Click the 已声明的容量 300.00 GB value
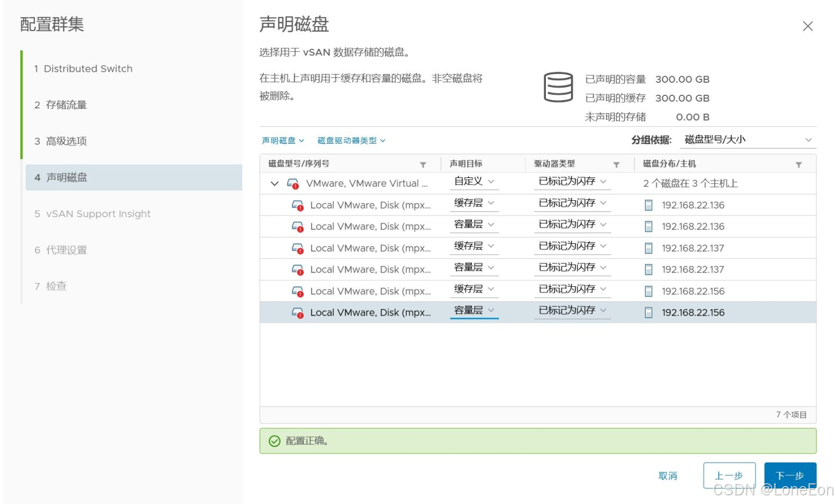 point(683,79)
